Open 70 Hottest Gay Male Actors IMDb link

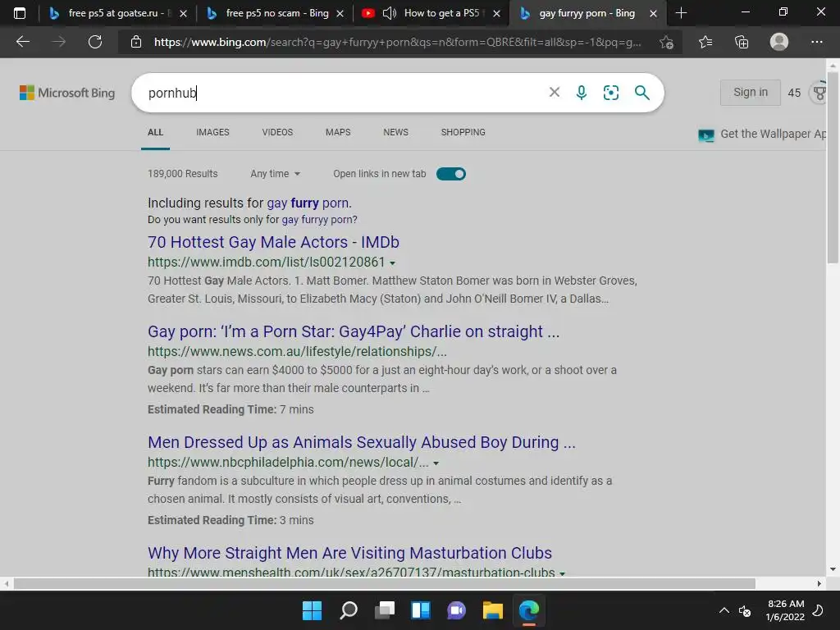[273, 242]
